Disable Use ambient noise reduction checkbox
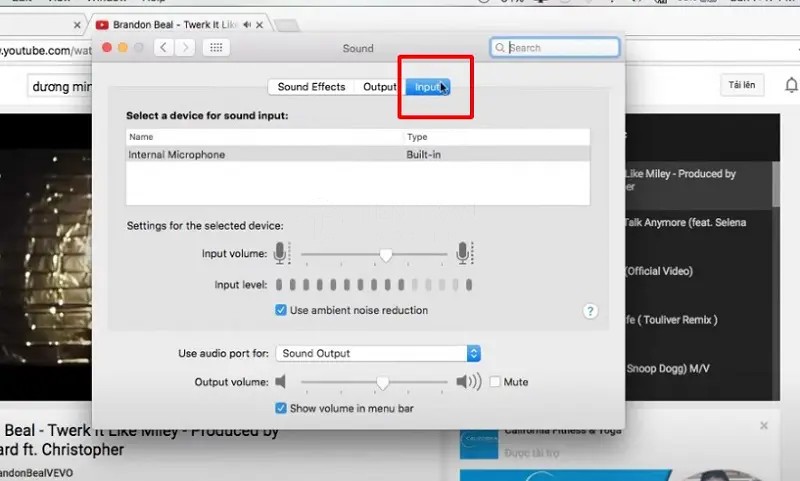 [281, 311]
